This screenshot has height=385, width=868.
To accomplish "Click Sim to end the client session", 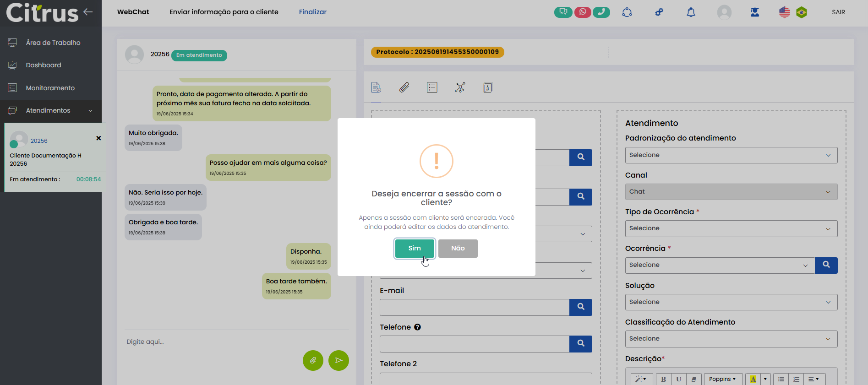I will click(x=414, y=248).
